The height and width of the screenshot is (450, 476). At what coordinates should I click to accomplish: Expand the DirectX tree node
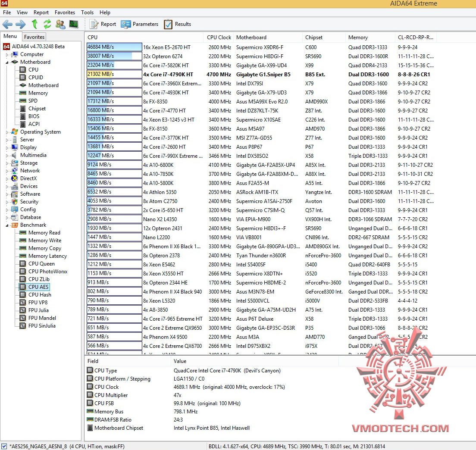coord(7,179)
